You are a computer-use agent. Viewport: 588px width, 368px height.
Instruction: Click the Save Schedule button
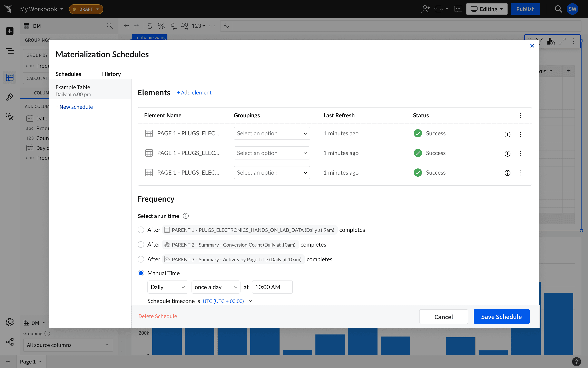point(501,317)
